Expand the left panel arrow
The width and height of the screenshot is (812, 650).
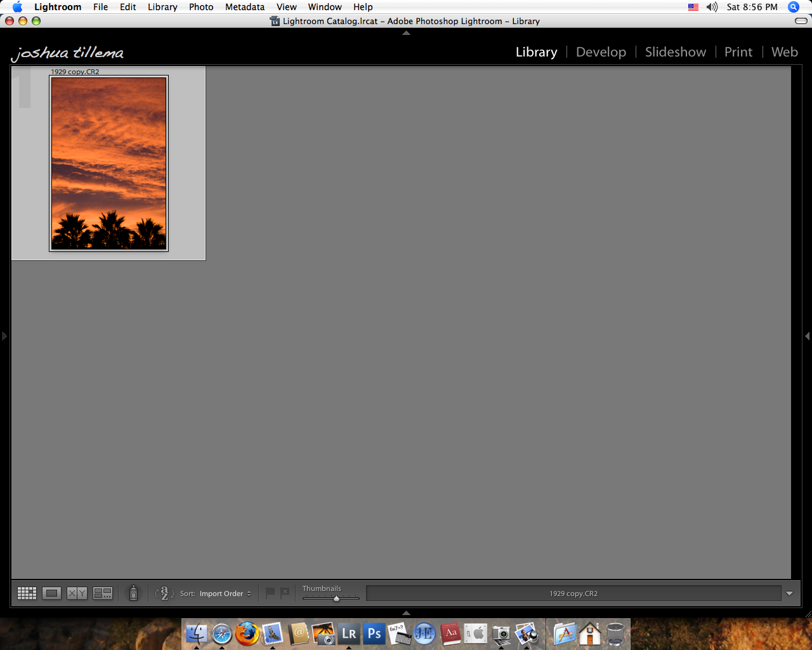coord(4,336)
